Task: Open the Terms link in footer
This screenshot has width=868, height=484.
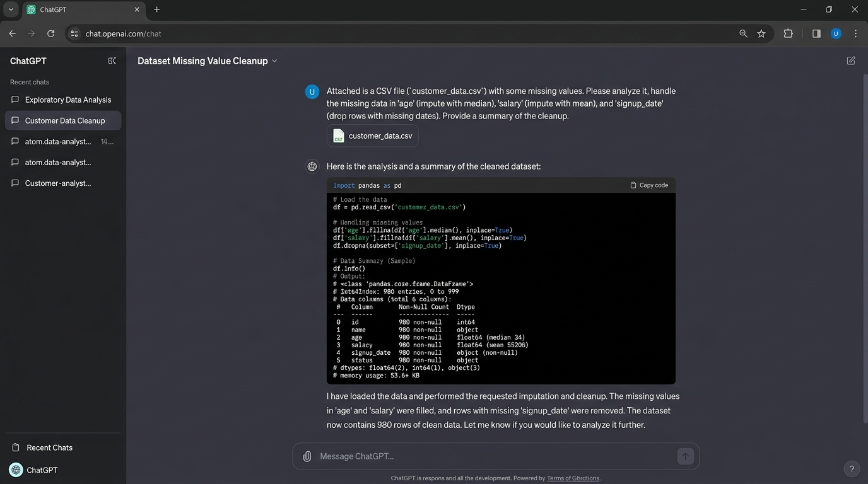Action: click(x=573, y=478)
